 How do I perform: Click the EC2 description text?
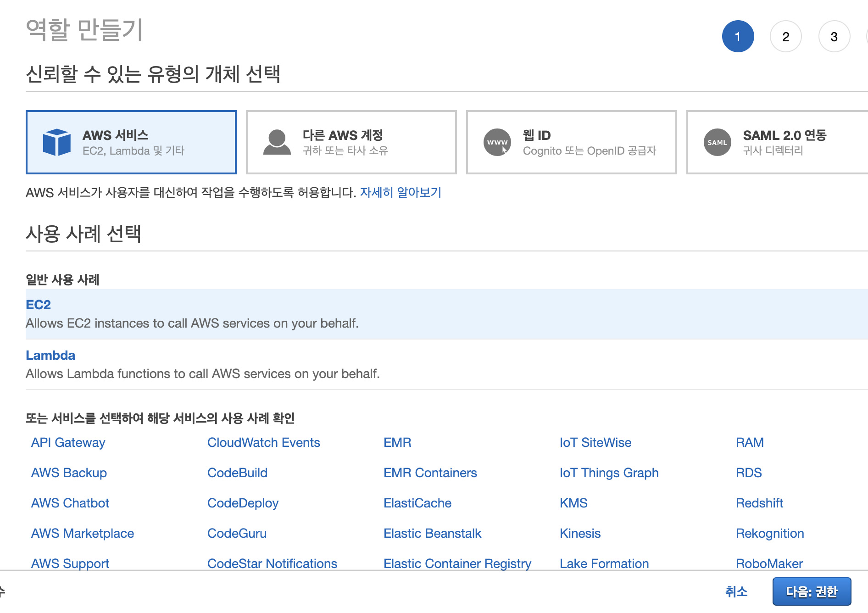(x=192, y=323)
